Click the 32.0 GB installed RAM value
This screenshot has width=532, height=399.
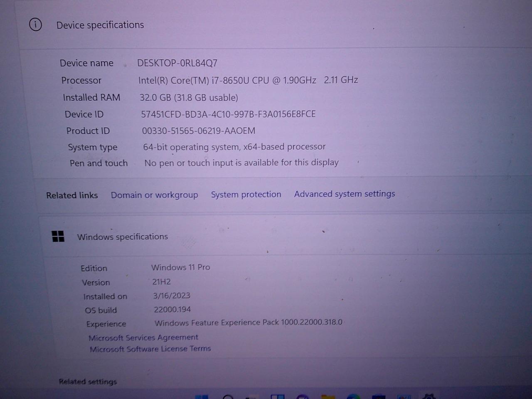pyautogui.click(x=189, y=98)
